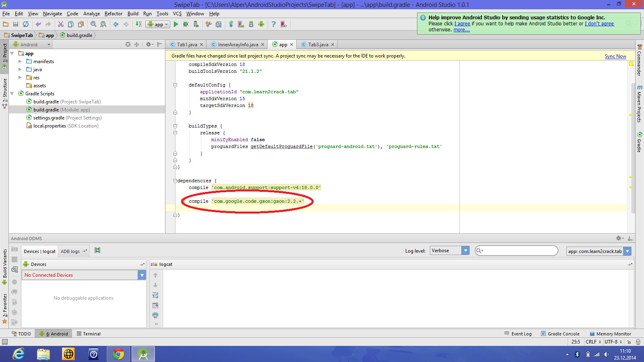Screen dimensions: 644x362
Task: Open the Verbose log level dropdown
Action: click(450, 251)
